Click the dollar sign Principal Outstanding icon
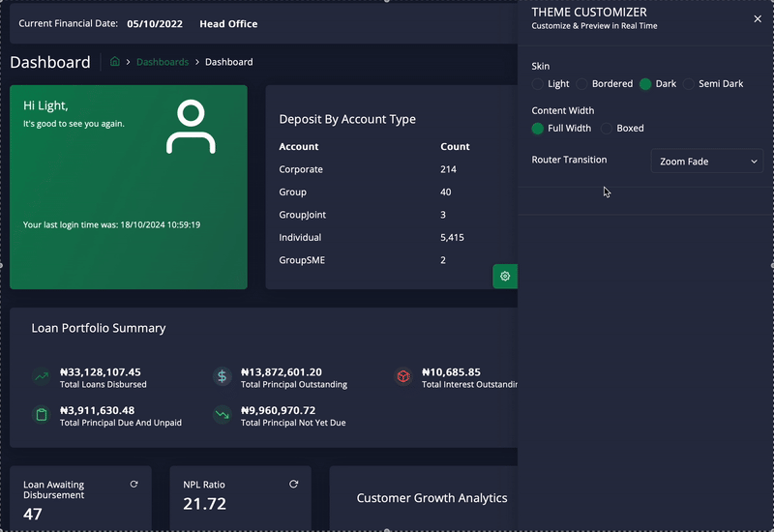Viewport: 774px width, 532px height. (222, 377)
